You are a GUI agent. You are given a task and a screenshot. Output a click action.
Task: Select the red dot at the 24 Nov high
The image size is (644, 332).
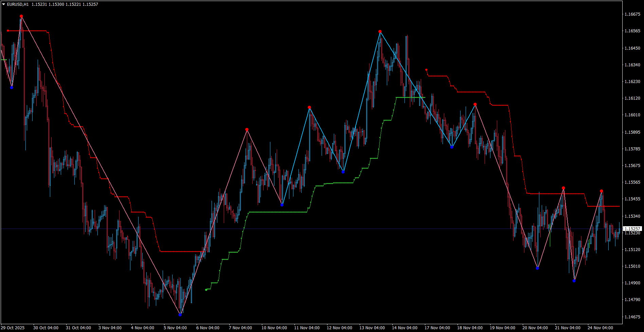602,191
